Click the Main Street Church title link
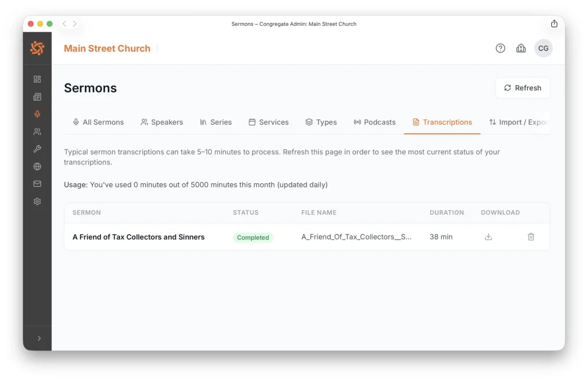Screen dimensions: 588x381 coord(107,48)
